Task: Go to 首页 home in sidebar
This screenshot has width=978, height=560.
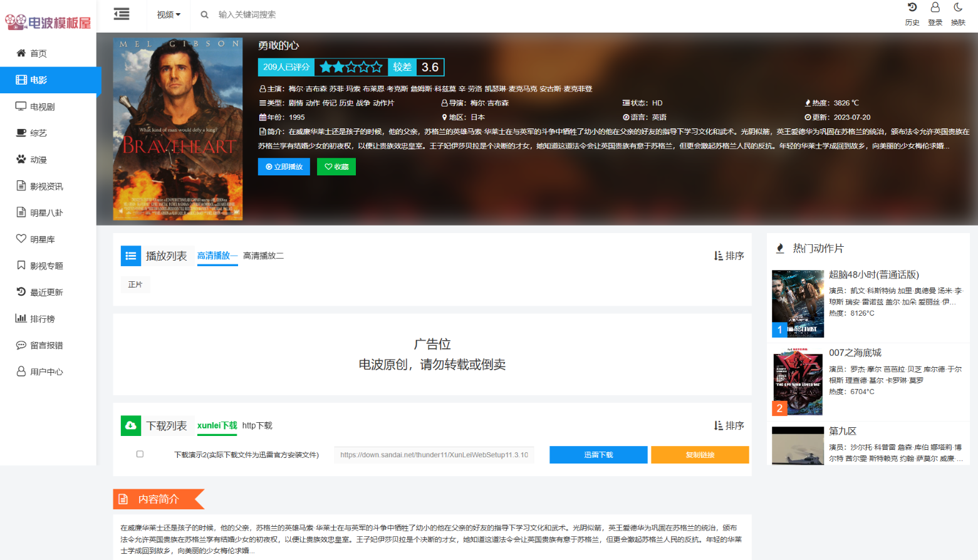Action: [38, 53]
